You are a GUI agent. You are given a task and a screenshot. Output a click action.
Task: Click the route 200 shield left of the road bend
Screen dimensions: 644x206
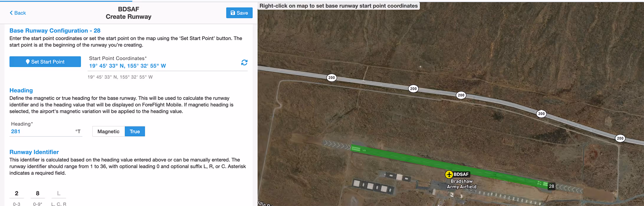tap(461, 95)
